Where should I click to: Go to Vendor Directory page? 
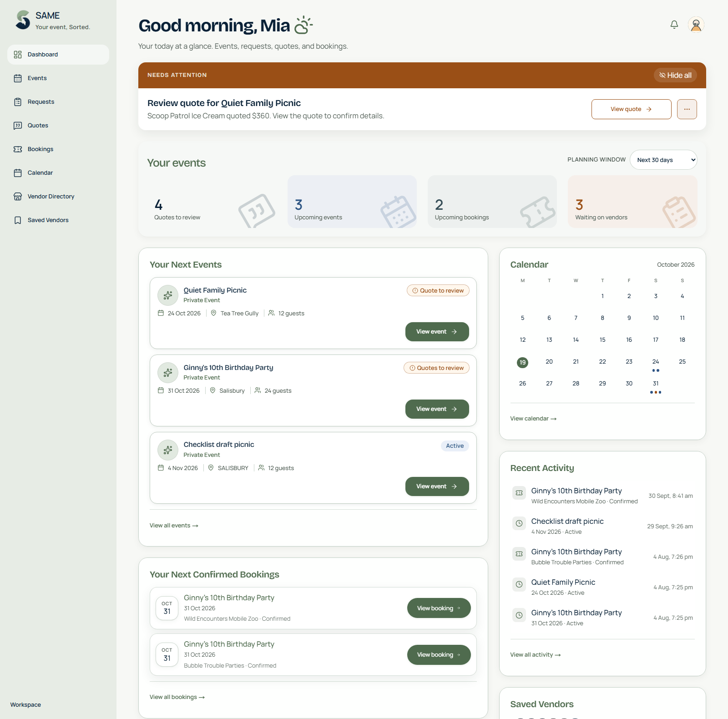pyautogui.click(x=58, y=197)
